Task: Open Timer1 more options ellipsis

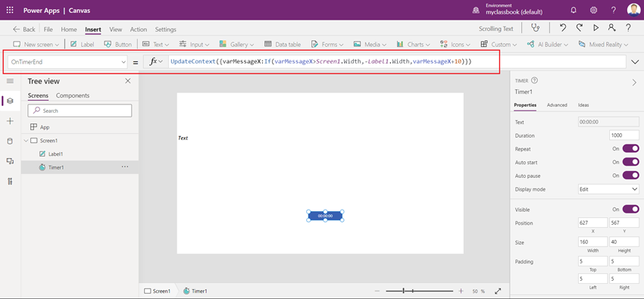Action: tap(125, 167)
